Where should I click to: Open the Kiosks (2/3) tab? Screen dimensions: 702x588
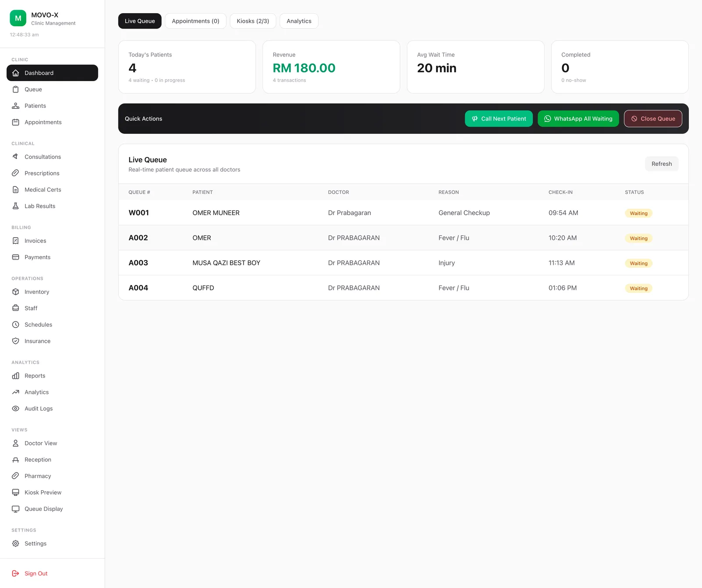point(253,21)
